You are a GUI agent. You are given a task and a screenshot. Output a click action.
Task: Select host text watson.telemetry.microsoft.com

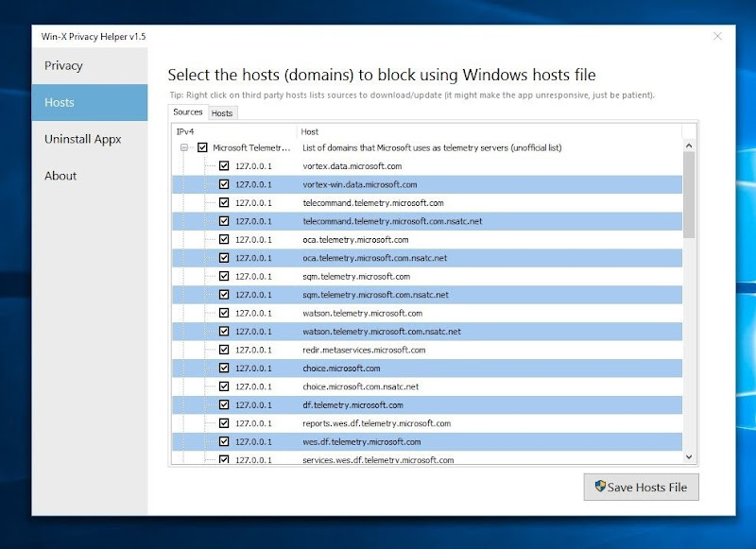pyautogui.click(x=363, y=313)
